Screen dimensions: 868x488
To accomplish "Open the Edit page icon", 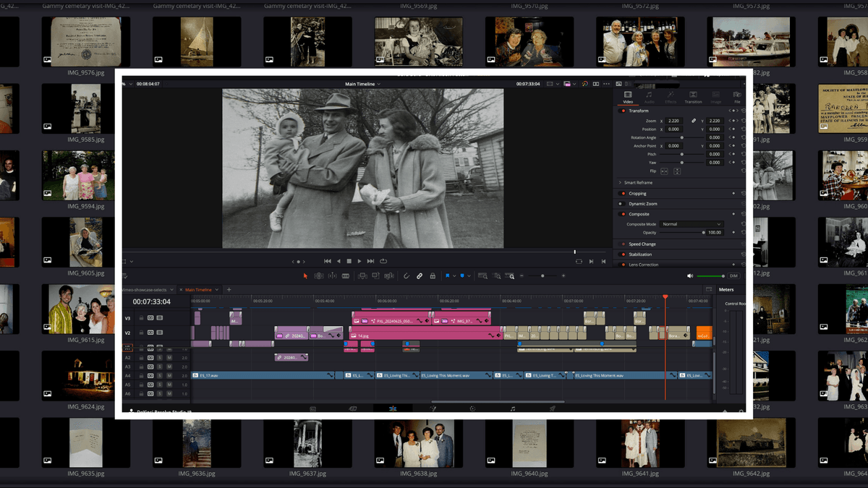I will [x=393, y=408].
